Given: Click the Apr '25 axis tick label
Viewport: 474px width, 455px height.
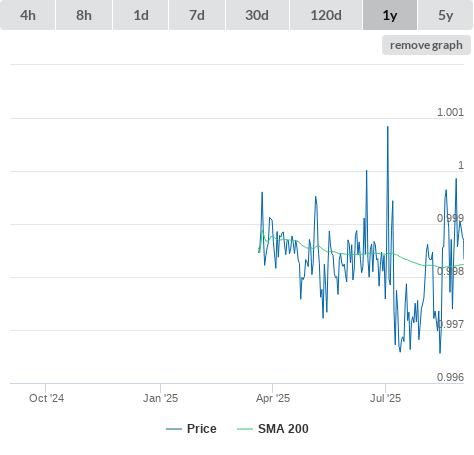Looking at the screenshot, I should pos(273,398).
